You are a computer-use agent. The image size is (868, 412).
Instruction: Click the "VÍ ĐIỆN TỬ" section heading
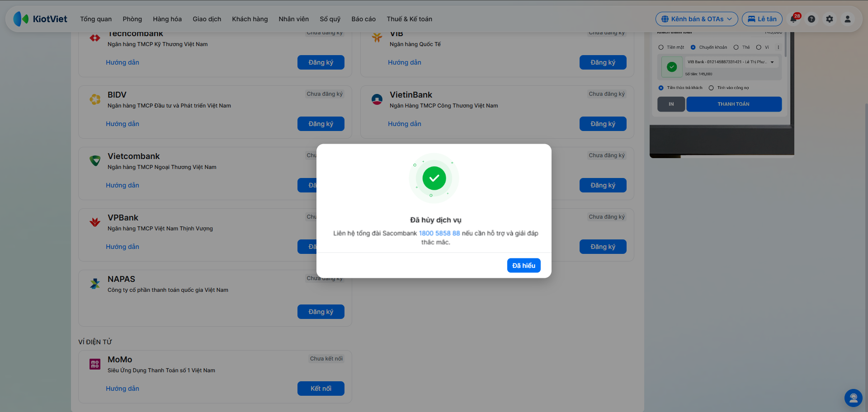tap(95, 342)
